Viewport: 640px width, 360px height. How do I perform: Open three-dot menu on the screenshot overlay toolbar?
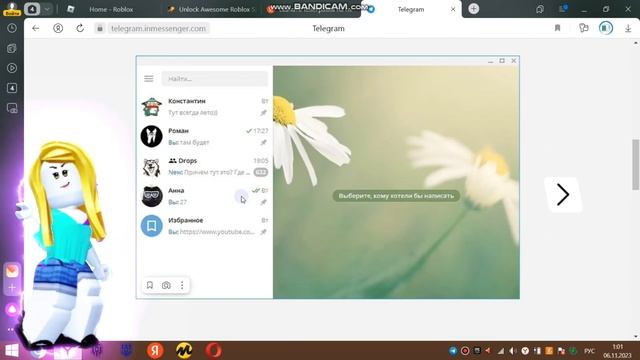(182, 285)
